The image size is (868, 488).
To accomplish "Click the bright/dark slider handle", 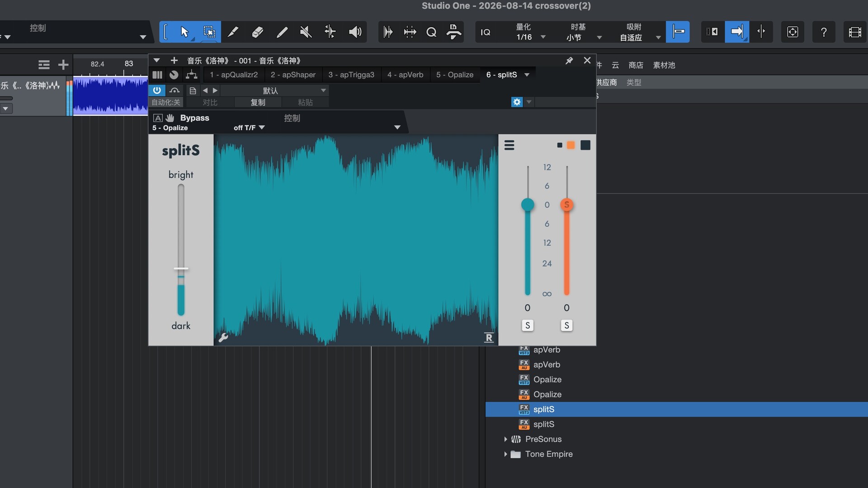I will (181, 269).
